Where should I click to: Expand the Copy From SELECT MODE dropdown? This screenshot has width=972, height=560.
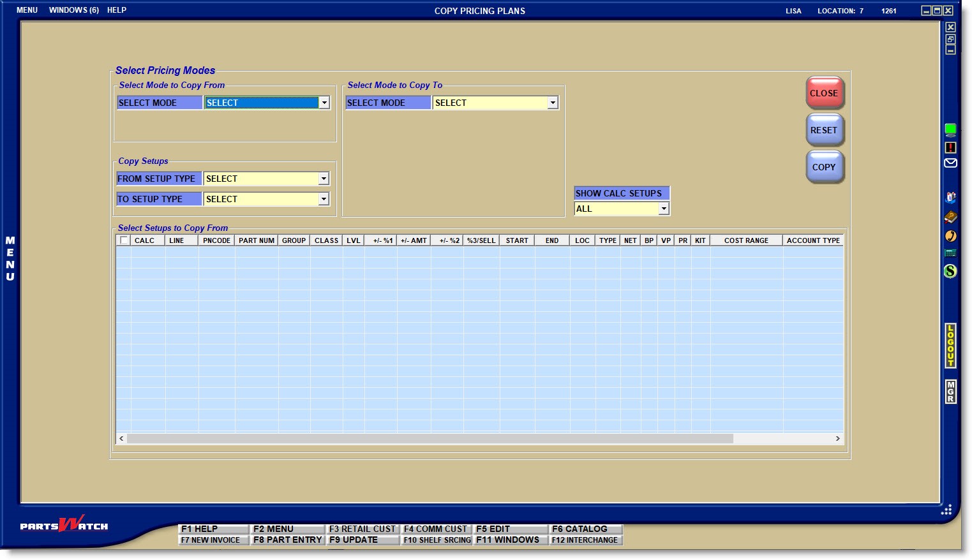coord(324,103)
